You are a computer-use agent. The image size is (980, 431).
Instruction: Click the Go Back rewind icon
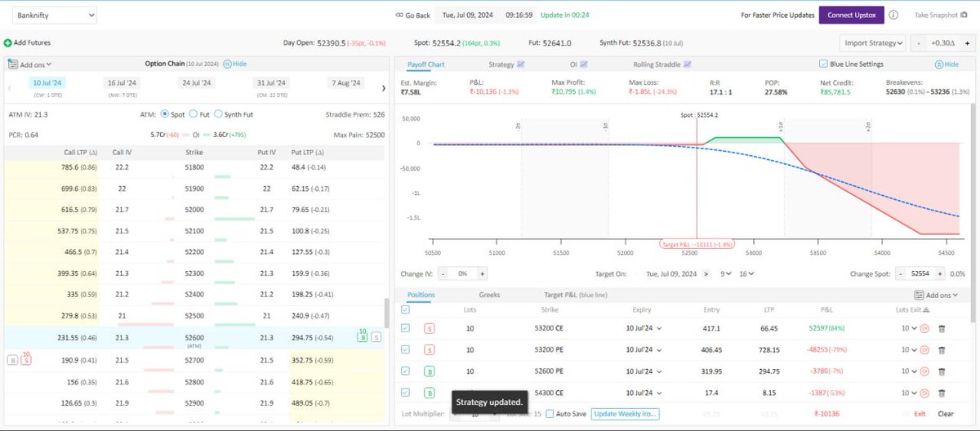(399, 15)
